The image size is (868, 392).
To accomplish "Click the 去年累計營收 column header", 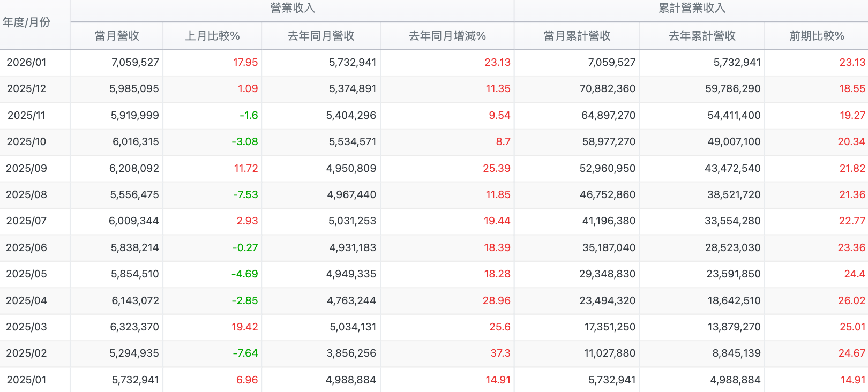I will [x=702, y=36].
